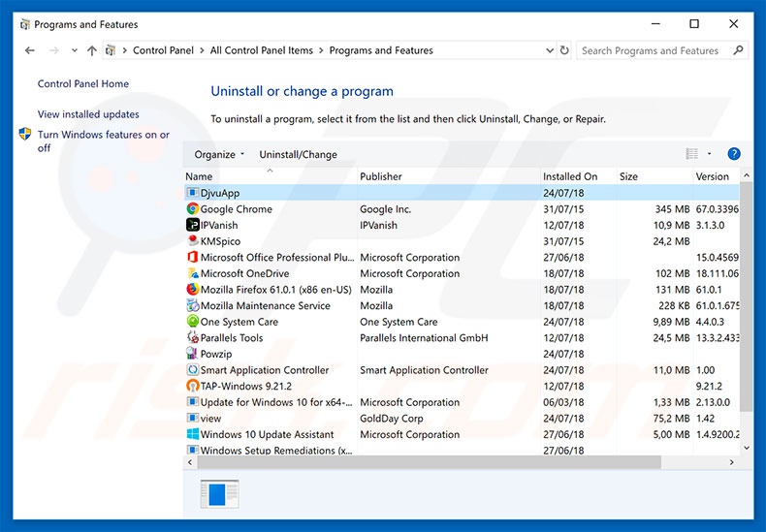Click the horizontal scrollbar left arrow
This screenshot has height=532, width=766.
coord(190,462)
